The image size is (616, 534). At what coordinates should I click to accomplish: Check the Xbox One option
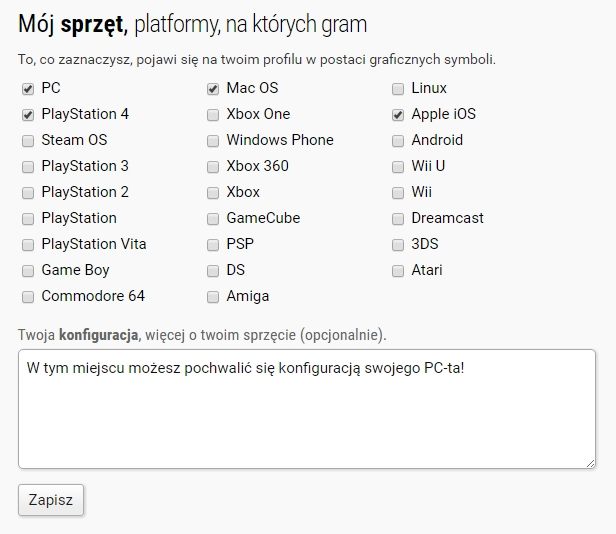(x=213, y=115)
